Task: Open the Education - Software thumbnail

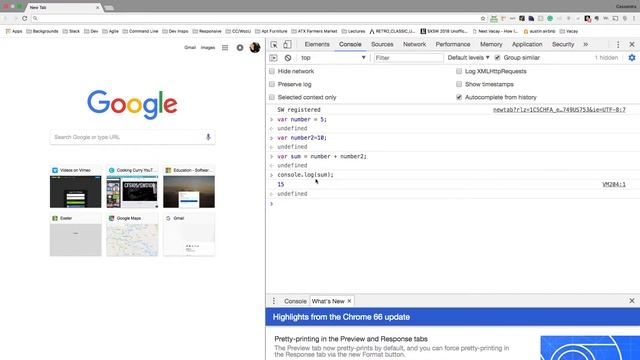Action: pos(189,187)
